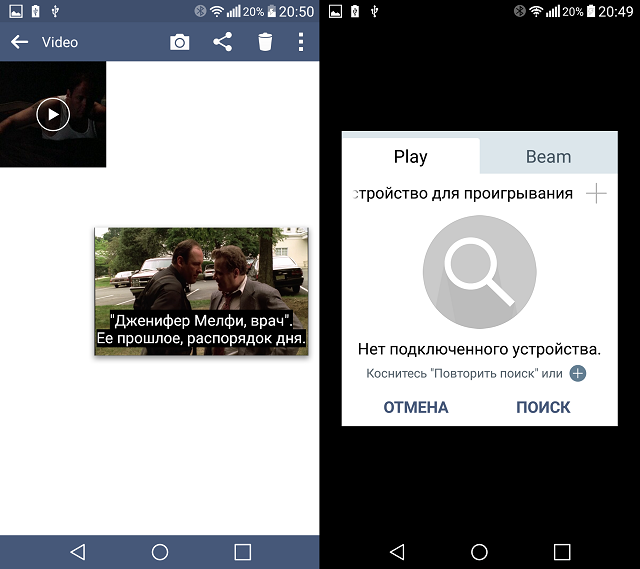Delete video with the trash icon
This screenshot has width=640, height=569.
click(265, 42)
